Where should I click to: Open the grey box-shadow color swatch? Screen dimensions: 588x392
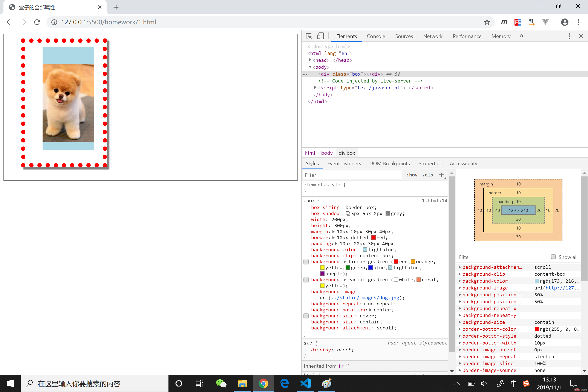click(388, 213)
